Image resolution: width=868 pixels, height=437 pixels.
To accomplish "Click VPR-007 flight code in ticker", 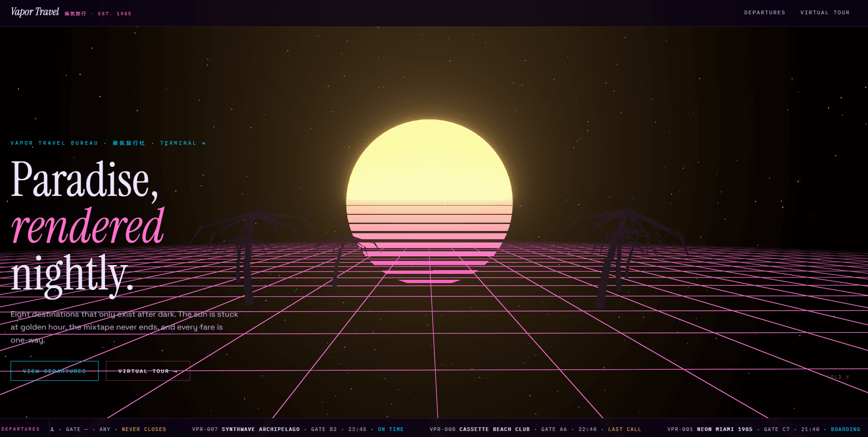I will pyautogui.click(x=205, y=430).
